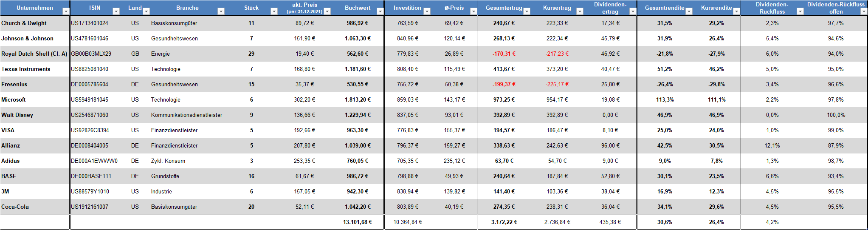Click Microsoft's Gesamtrendite 113,3%
The height and width of the screenshot is (230, 868).
(665, 99)
